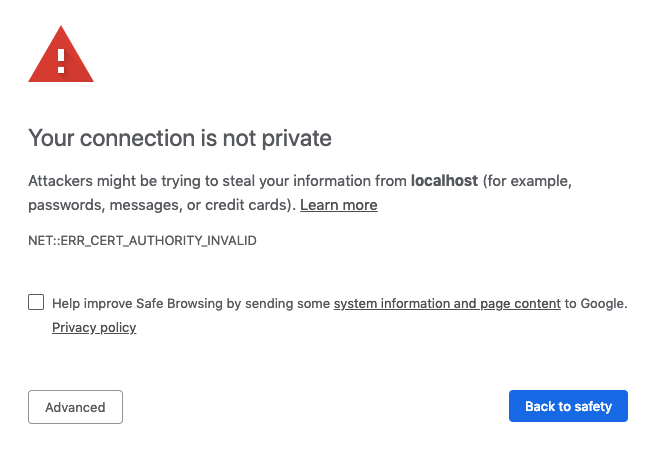
Task: Open the Learn more link
Action: point(338,205)
